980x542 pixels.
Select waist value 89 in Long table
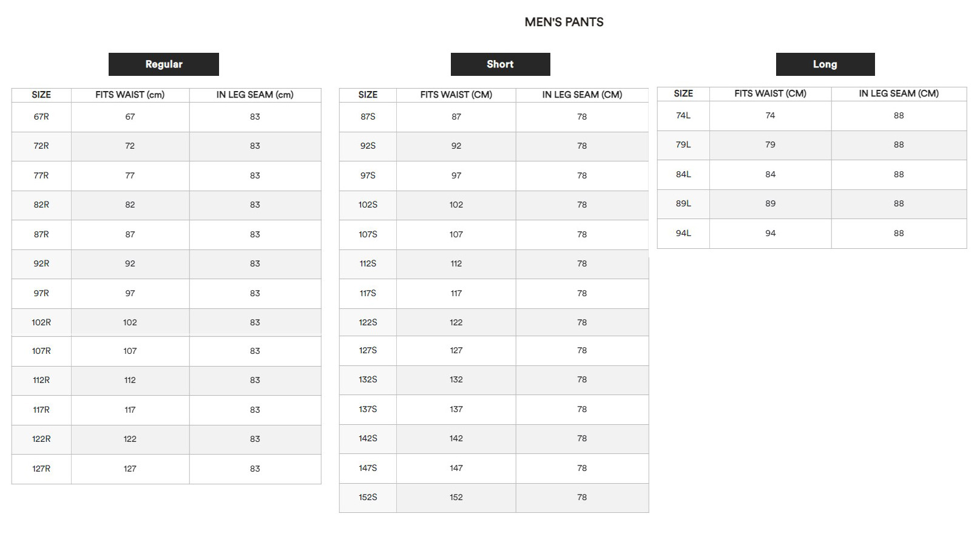tap(770, 203)
